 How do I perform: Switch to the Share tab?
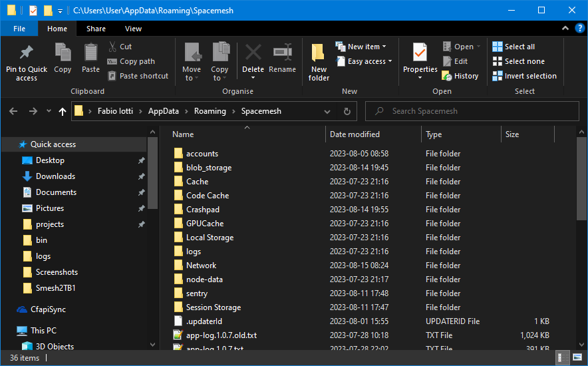pos(96,29)
